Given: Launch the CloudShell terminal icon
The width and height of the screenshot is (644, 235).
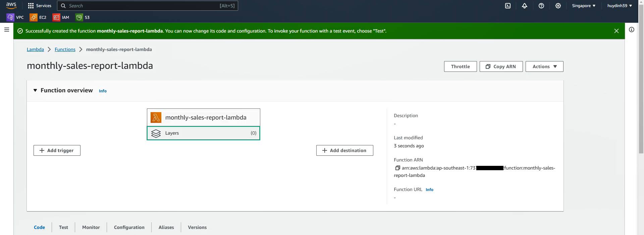Looking at the screenshot, I should coord(508,6).
